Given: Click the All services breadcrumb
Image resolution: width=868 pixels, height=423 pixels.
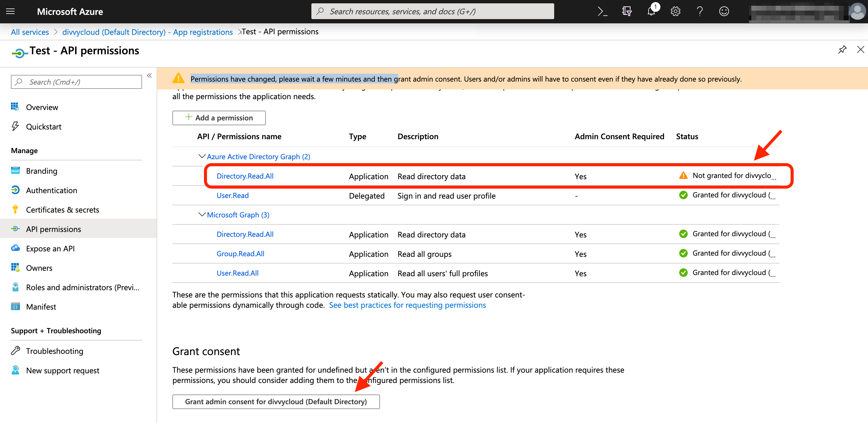Looking at the screenshot, I should (x=30, y=32).
